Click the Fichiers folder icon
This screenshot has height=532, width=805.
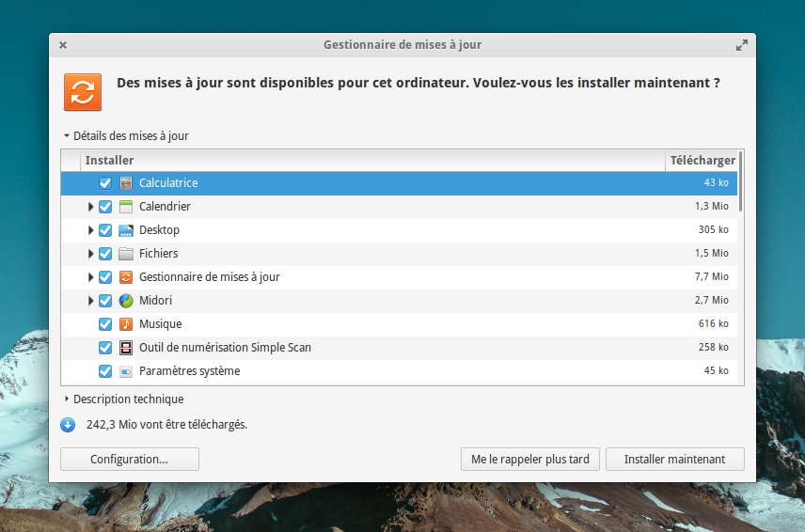tap(126, 254)
